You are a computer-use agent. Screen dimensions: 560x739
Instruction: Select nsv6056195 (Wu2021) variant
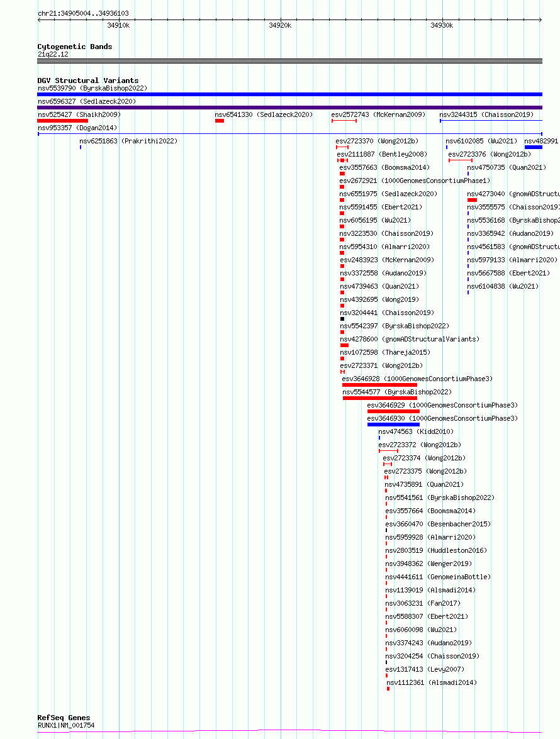coord(375,220)
